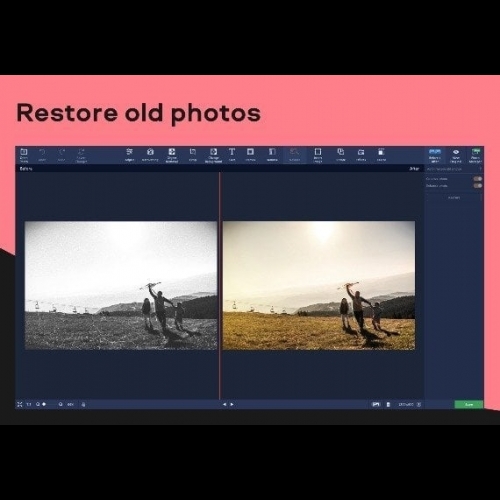Open the Frames tool
The height and width of the screenshot is (500, 500).
[250, 155]
